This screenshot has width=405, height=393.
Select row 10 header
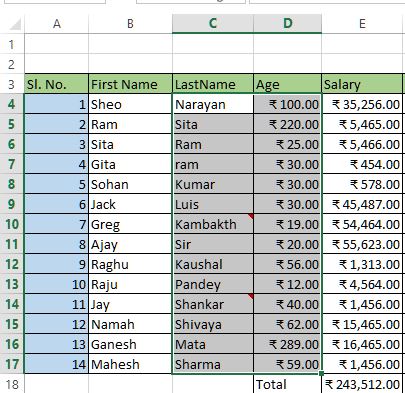point(12,224)
